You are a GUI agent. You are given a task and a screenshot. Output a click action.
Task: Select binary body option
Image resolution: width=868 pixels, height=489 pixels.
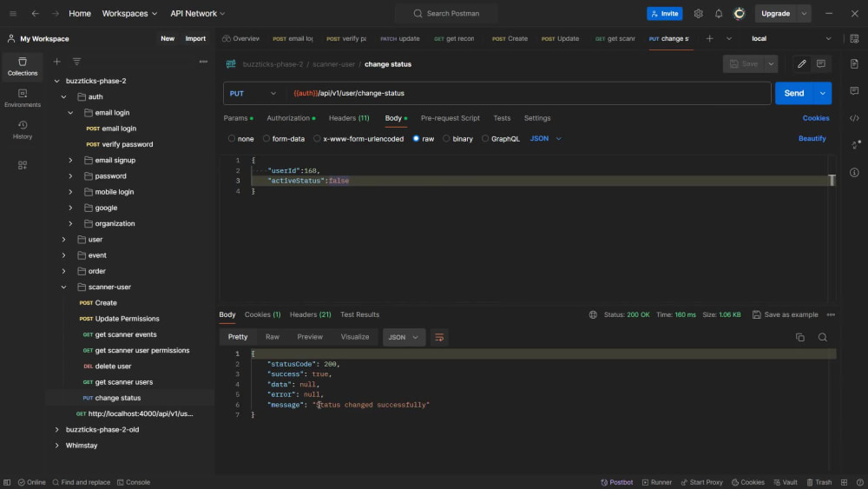tap(446, 138)
